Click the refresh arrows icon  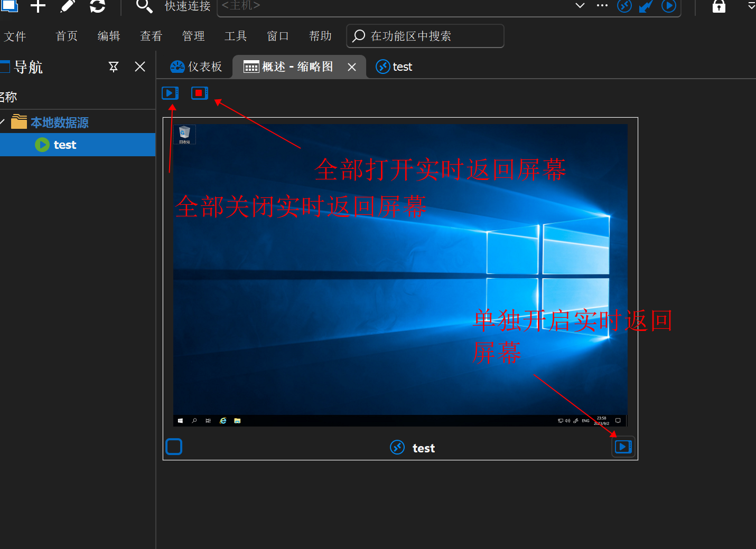point(97,6)
